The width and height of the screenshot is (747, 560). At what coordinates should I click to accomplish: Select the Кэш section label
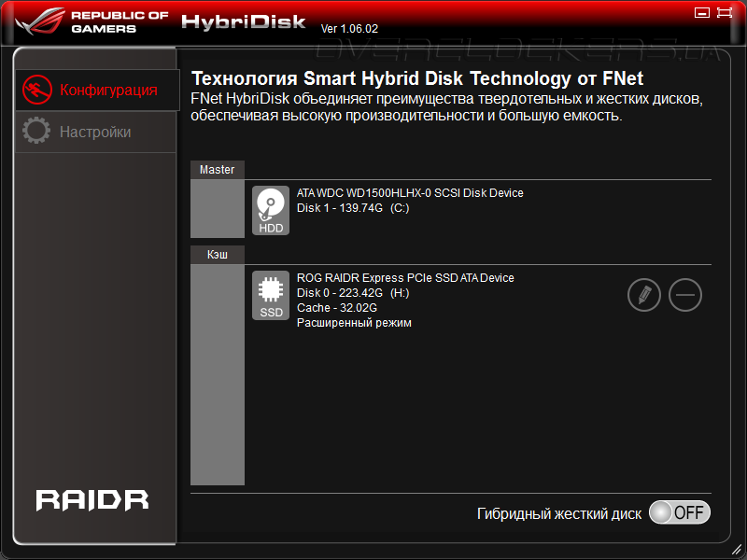pyautogui.click(x=218, y=255)
